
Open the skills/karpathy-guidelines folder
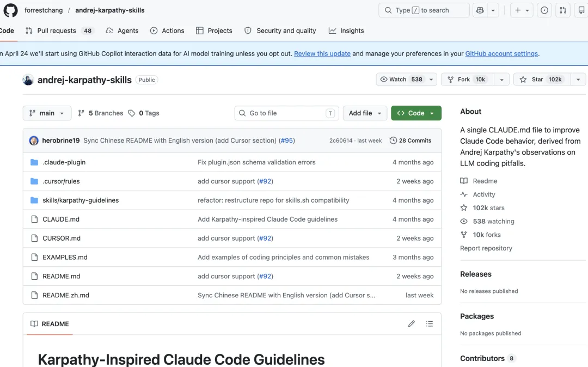pyautogui.click(x=81, y=200)
